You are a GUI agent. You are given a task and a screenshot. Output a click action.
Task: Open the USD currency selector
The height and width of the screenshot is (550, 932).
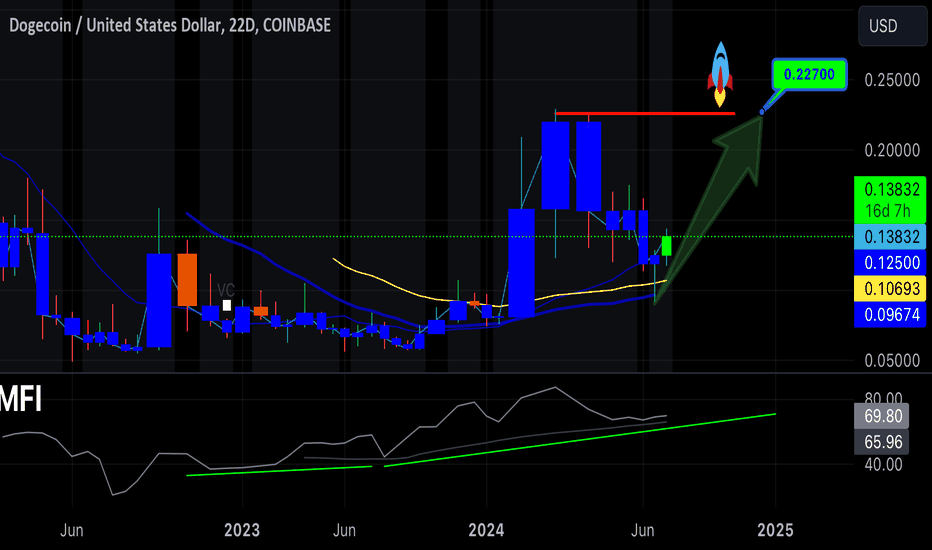click(x=892, y=26)
